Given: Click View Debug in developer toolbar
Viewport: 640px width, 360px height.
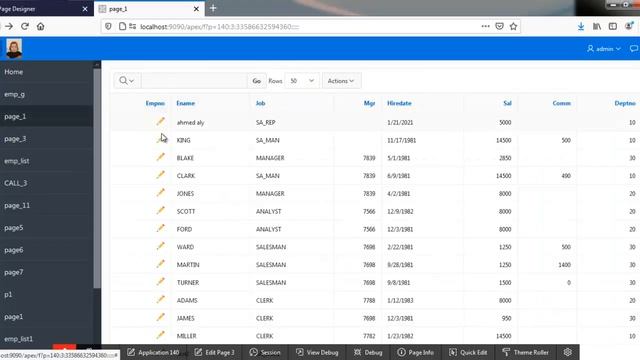Looking at the screenshot, I should tap(317, 352).
